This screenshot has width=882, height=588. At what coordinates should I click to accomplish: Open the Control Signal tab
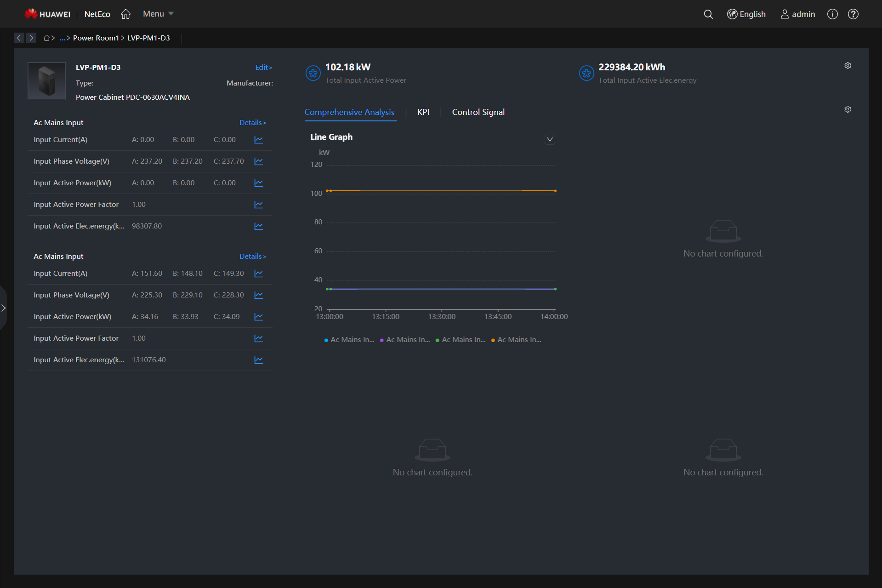click(x=478, y=112)
